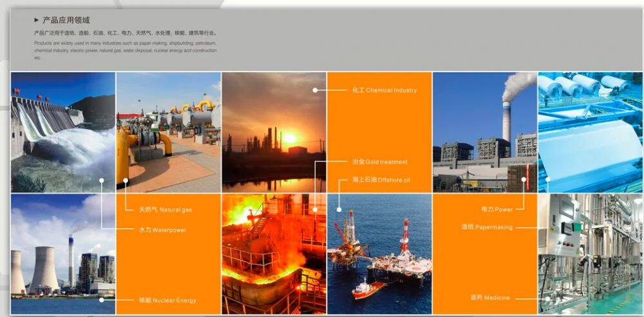Click the 造纸 Papermaking label

487,227
